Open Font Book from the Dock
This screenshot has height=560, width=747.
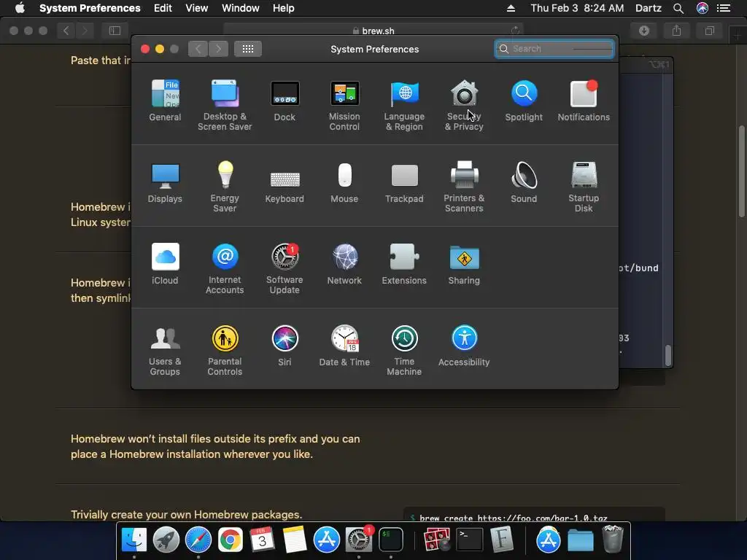point(502,540)
